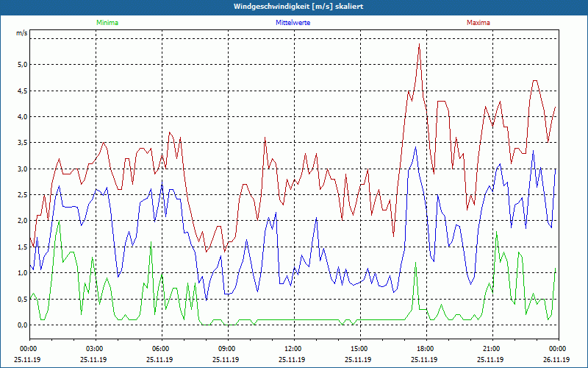Click the 1,0 y-axis value
Viewport: 588px width, 368px height.
point(23,273)
